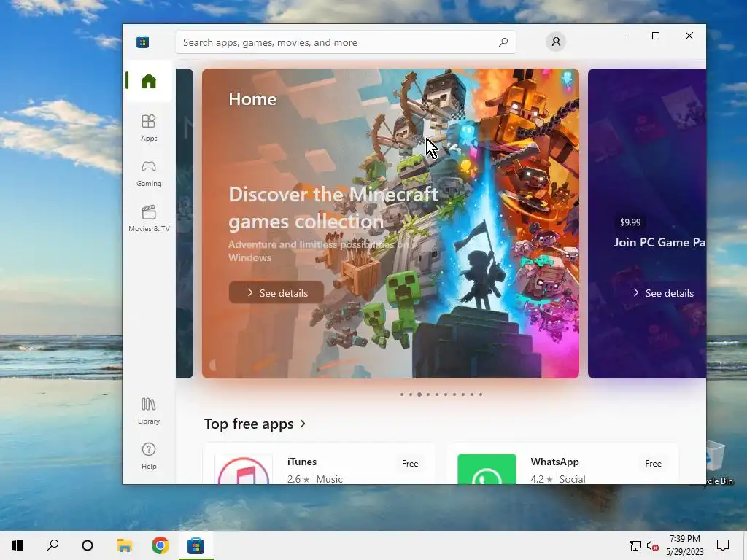This screenshot has width=747, height=560.
Task: Click the iTunes app icon
Action: (x=244, y=470)
